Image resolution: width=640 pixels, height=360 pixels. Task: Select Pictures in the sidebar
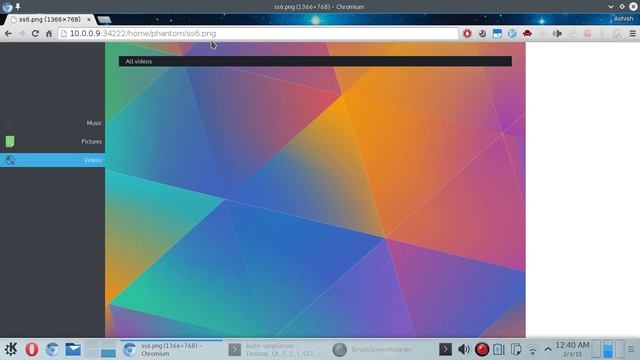[x=52, y=141]
